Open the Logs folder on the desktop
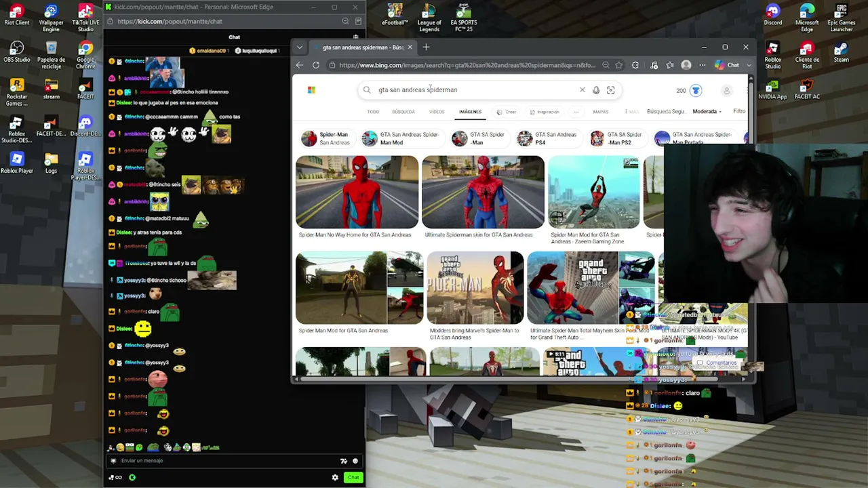The width and height of the screenshot is (868, 488). pyautogui.click(x=51, y=163)
